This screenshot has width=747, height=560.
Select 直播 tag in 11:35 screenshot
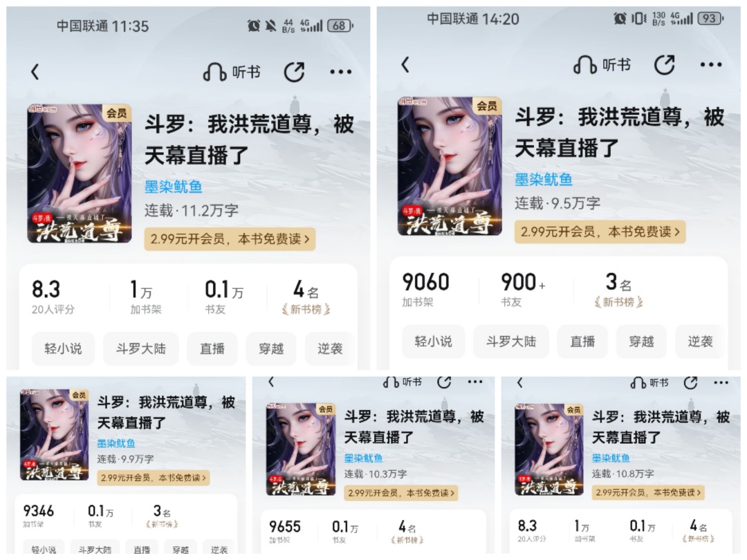pyautogui.click(x=212, y=348)
